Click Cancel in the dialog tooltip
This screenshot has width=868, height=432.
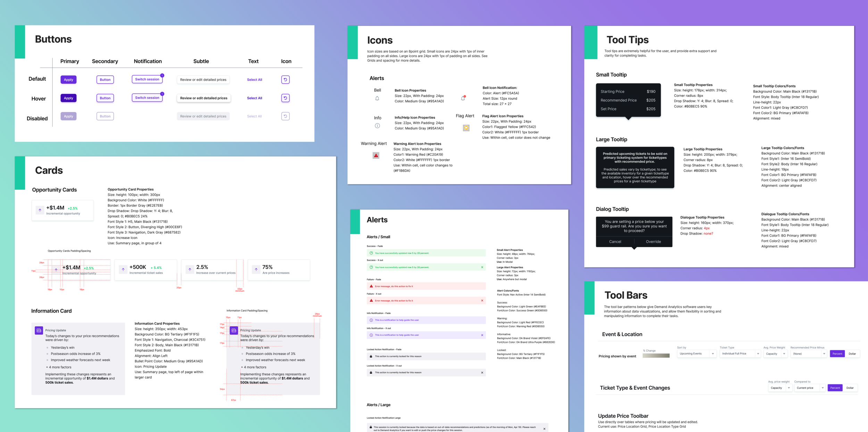click(x=615, y=242)
